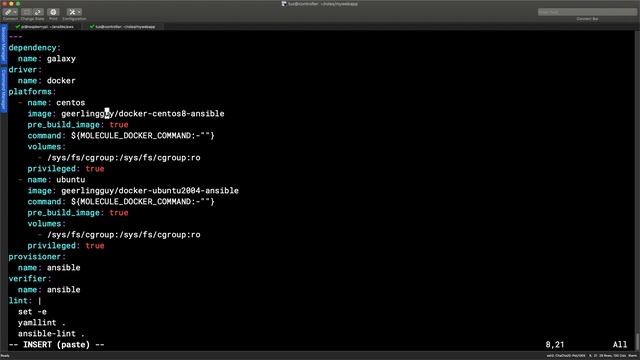This screenshot has height=360, width=640.
Task: Click the 'dependency:' line
Action: click(35, 48)
